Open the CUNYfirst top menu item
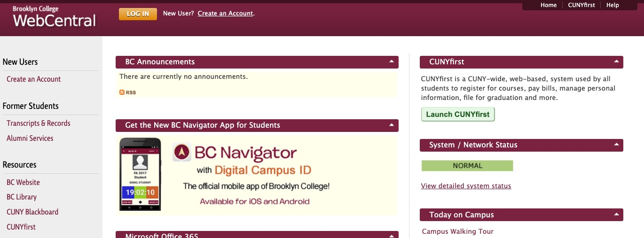The height and width of the screenshot is (238, 644). click(581, 5)
